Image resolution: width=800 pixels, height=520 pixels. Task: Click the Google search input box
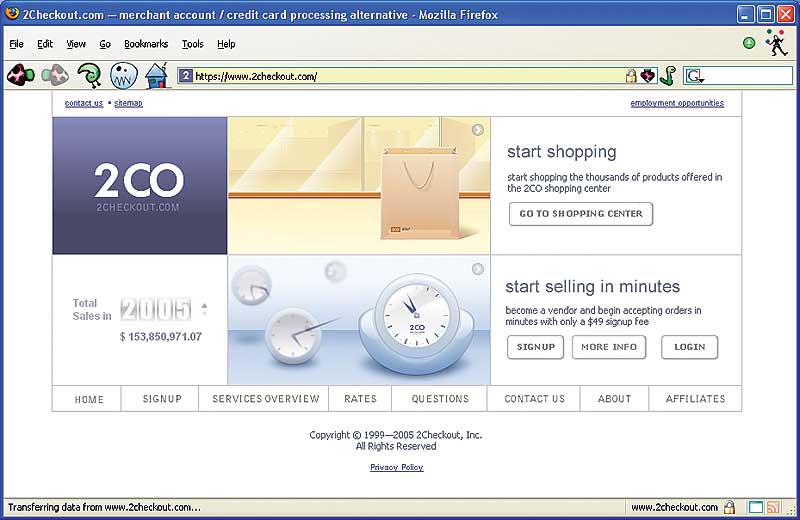(748, 77)
